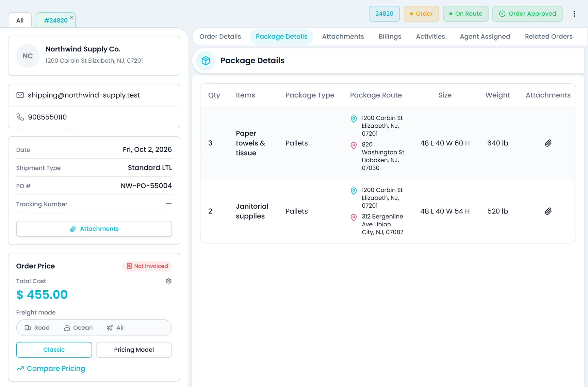Close the #24820 tab

72,18
